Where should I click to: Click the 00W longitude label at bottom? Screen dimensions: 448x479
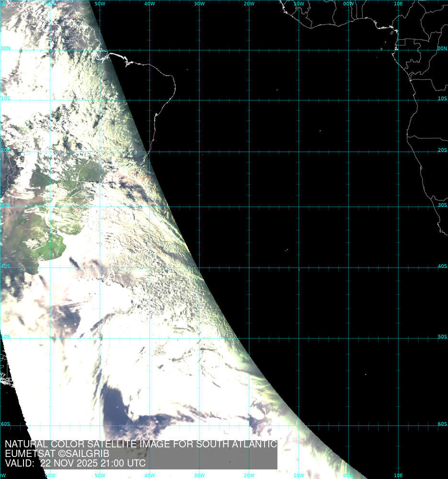coord(348,476)
